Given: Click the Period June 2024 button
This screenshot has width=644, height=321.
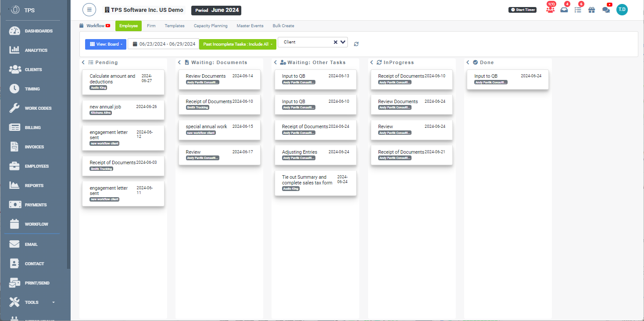Looking at the screenshot, I should [x=216, y=11].
